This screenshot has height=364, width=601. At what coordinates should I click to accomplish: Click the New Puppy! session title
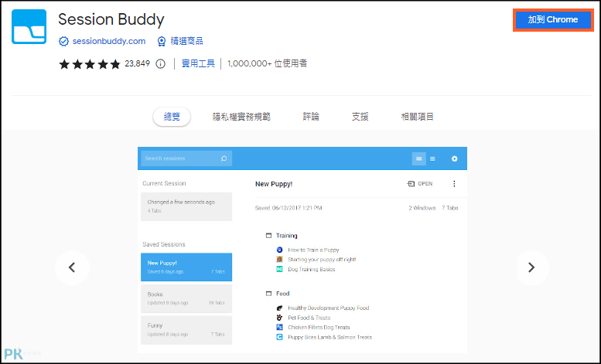(274, 184)
